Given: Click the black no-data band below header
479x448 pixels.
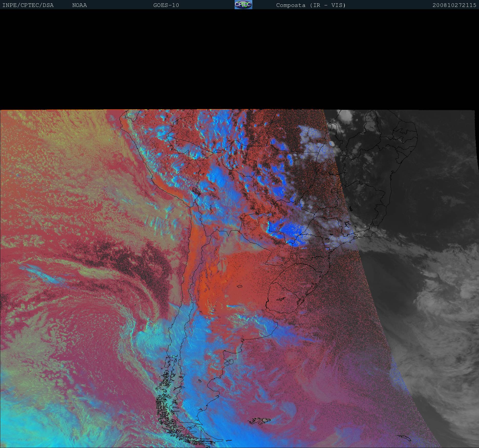Looking at the screenshot, I should point(239,59).
